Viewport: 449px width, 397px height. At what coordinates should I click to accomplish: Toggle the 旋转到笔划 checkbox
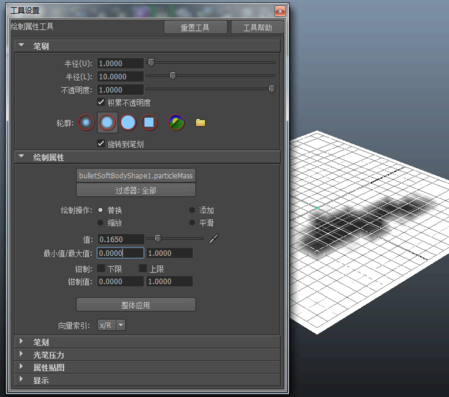pyautogui.click(x=101, y=143)
